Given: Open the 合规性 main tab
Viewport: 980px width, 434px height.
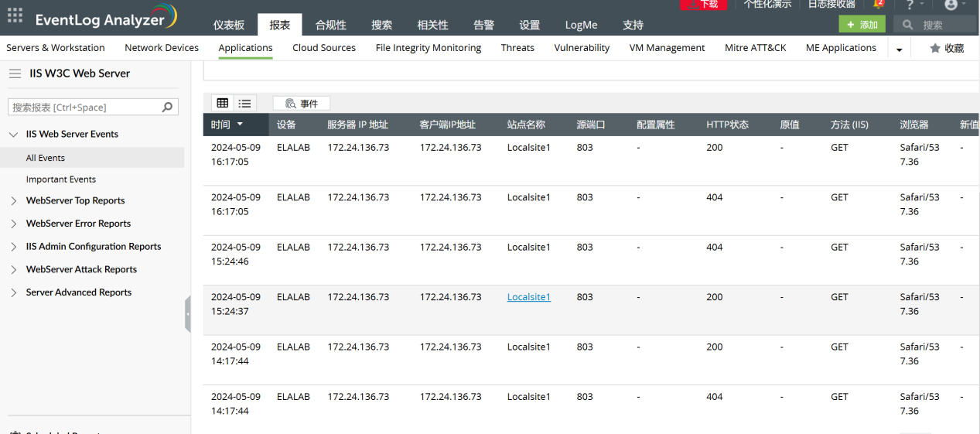Looking at the screenshot, I should [x=330, y=25].
